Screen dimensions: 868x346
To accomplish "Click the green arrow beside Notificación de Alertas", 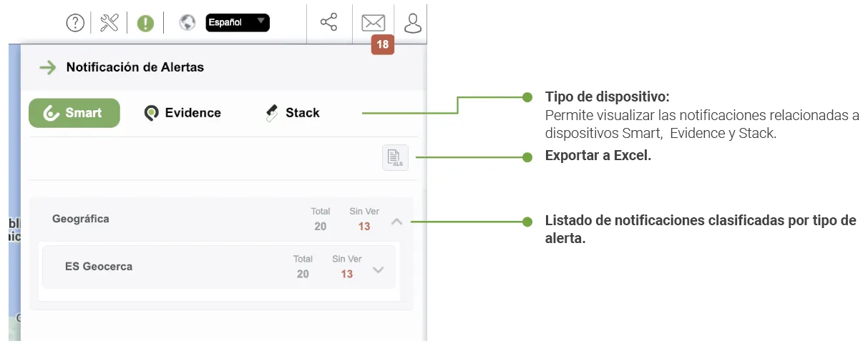I will tap(48, 68).
